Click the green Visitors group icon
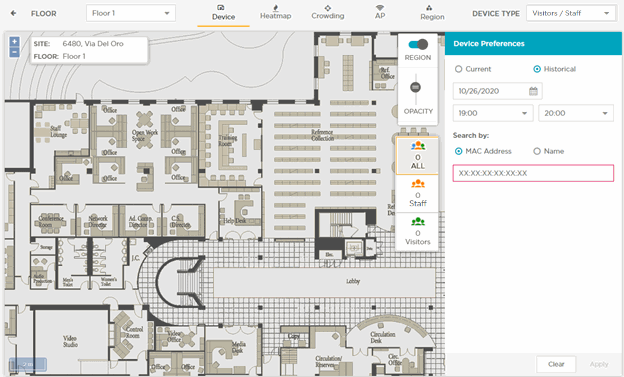This screenshot has height=377, width=624. point(418,221)
